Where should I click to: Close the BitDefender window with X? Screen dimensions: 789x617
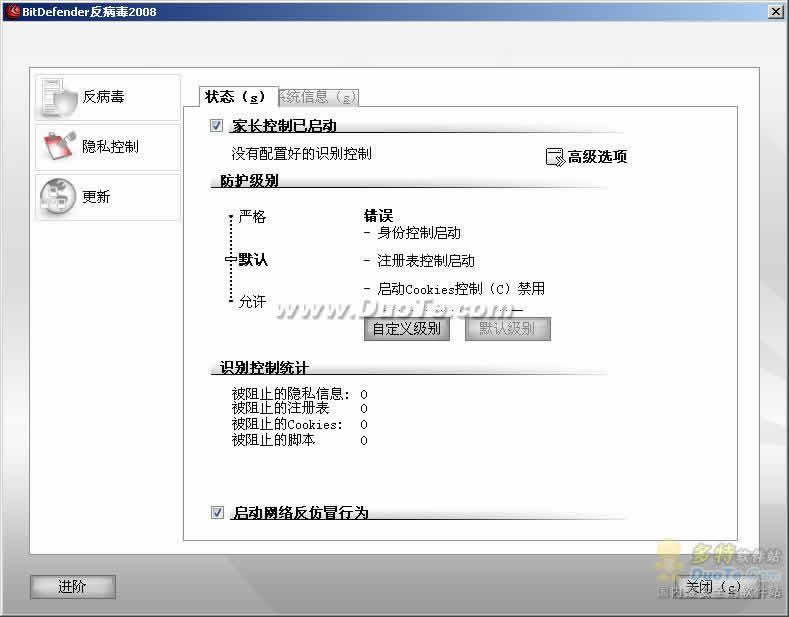tap(775, 11)
